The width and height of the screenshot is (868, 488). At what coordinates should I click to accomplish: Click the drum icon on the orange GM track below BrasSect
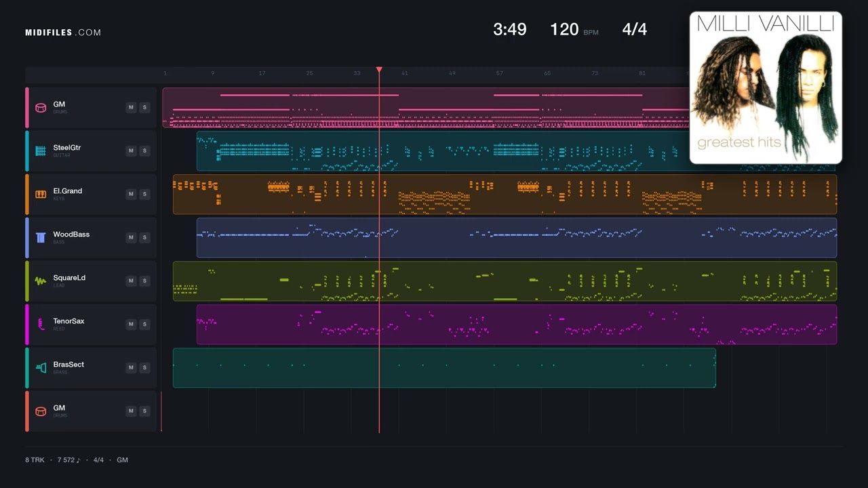pos(41,411)
